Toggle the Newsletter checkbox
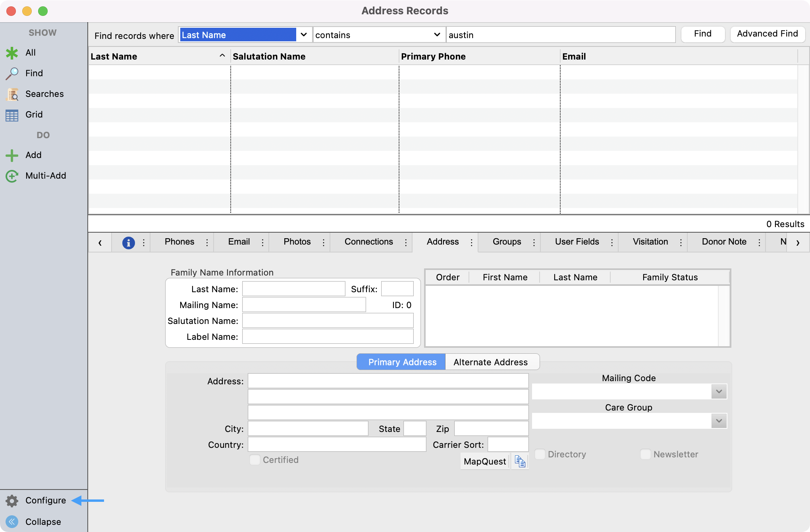 tap(646, 454)
